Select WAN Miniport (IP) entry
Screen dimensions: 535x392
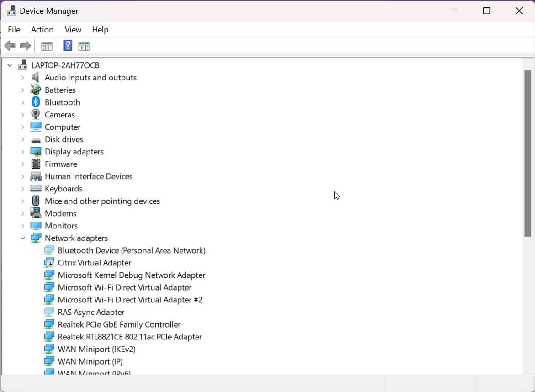pos(90,361)
